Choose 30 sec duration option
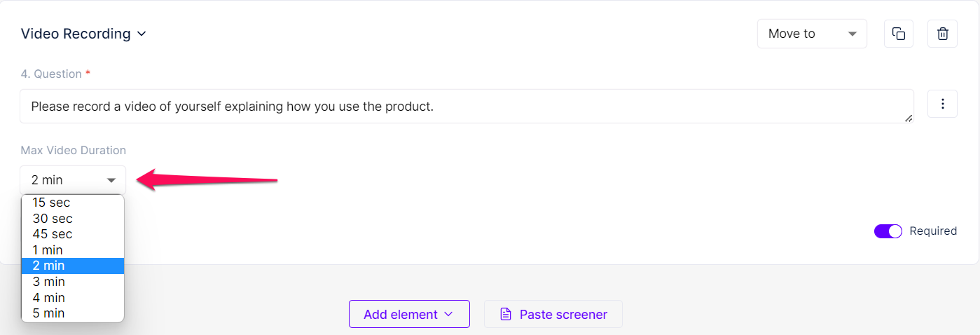The height and width of the screenshot is (335, 980). point(73,219)
